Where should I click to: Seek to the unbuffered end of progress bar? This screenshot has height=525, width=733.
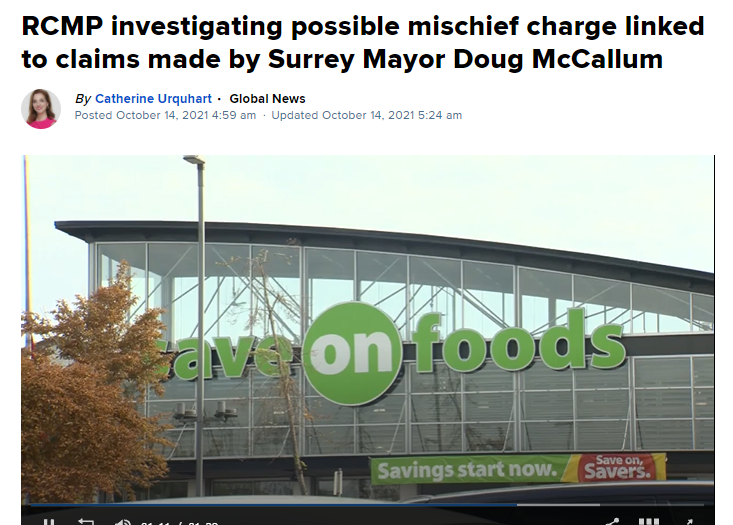click(x=652, y=505)
